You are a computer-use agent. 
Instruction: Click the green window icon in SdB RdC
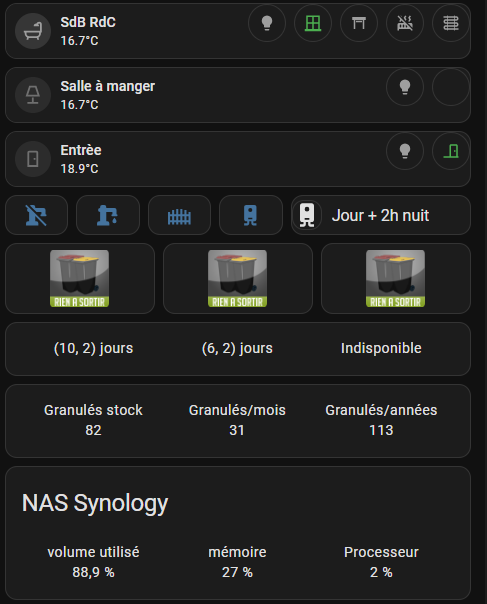[313, 23]
